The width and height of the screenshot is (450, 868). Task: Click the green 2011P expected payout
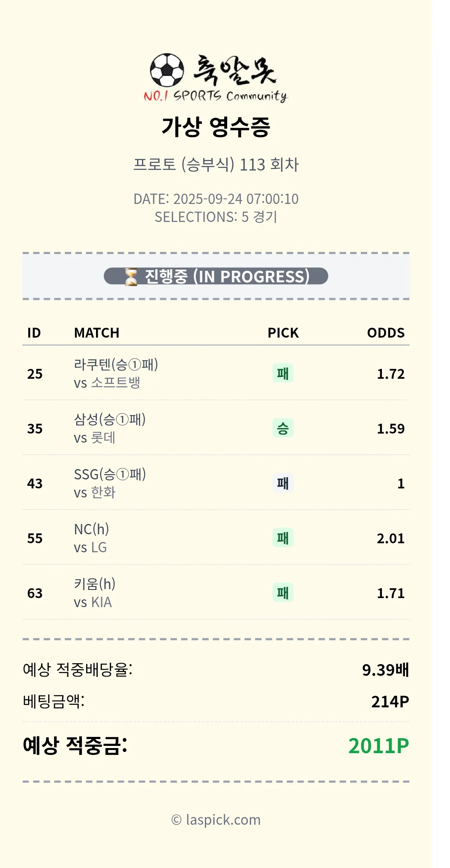coord(378,746)
